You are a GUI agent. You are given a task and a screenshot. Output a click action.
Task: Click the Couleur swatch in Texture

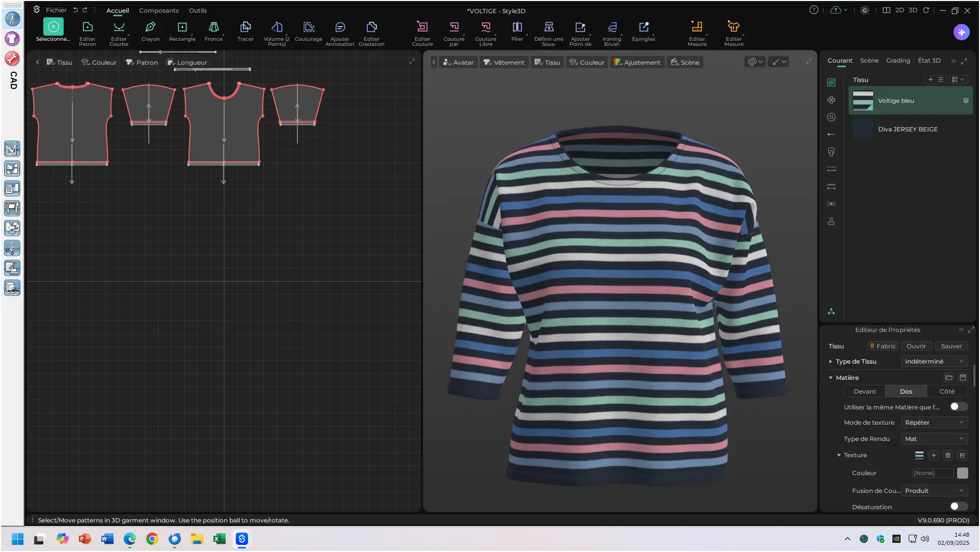tap(962, 473)
